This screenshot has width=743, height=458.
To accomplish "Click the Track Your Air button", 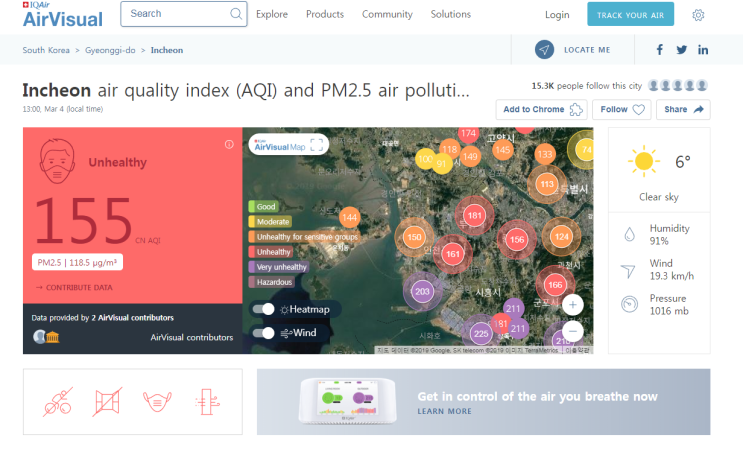I will click(630, 15).
